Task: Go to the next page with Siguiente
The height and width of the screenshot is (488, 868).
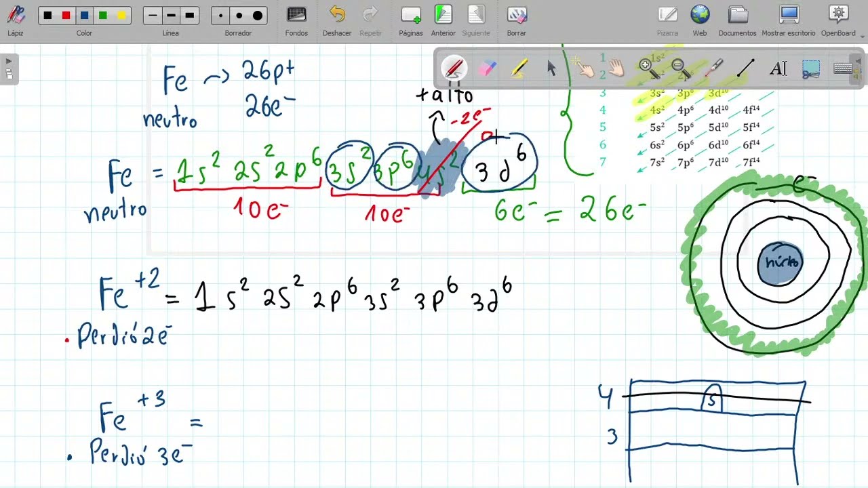Action: pos(476,20)
